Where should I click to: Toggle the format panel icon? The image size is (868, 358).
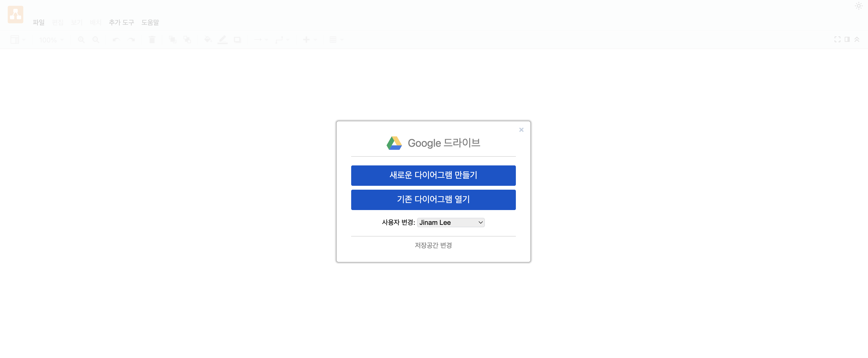tap(847, 40)
